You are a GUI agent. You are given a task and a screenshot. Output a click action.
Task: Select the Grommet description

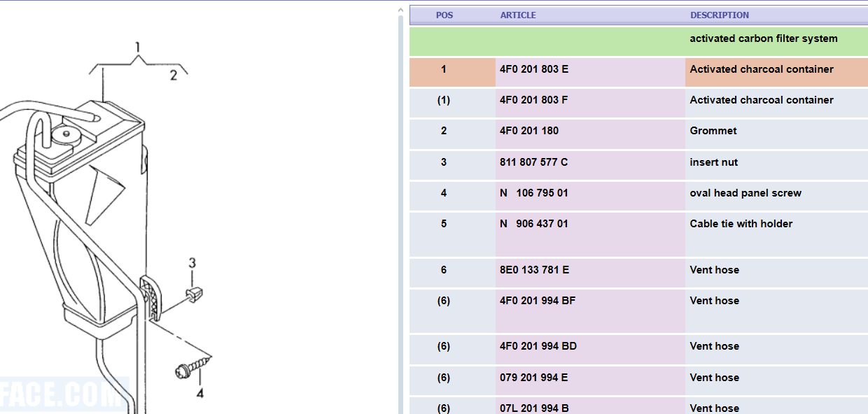pyautogui.click(x=713, y=131)
